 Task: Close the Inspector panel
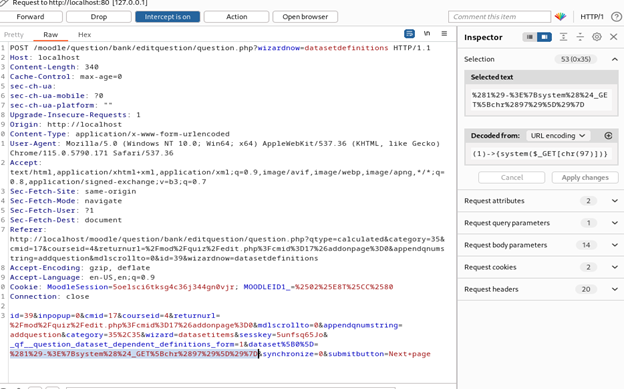coord(614,37)
